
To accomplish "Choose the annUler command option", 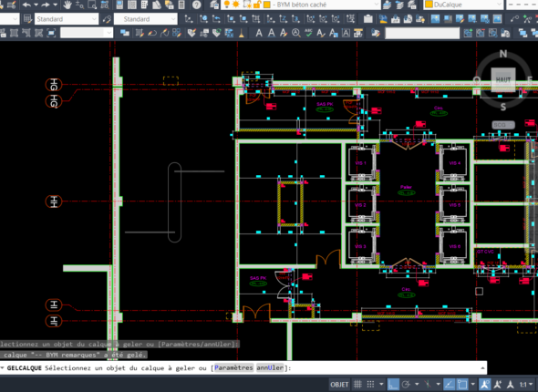I will [270, 368].
